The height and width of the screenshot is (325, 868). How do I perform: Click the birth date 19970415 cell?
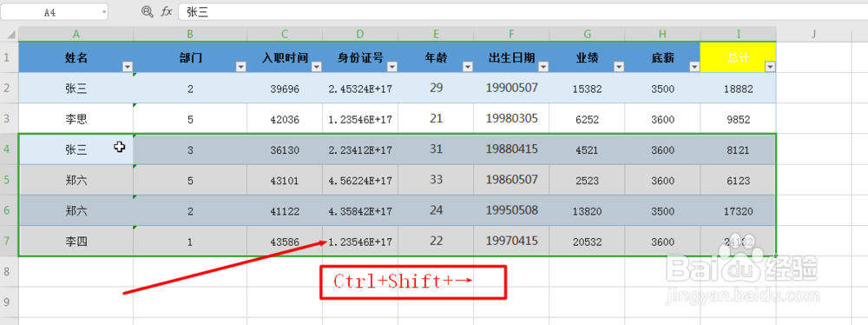click(x=511, y=241)
